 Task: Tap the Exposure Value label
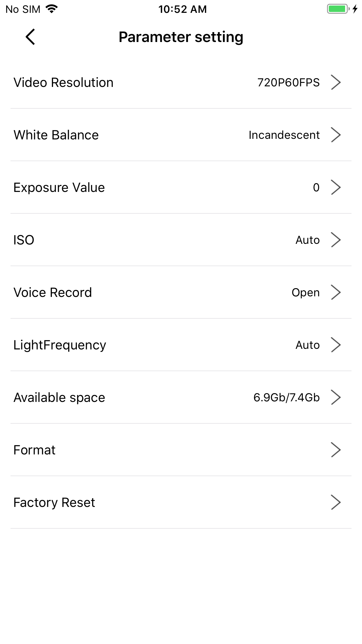pyautogui.click(x=59, y=188)
